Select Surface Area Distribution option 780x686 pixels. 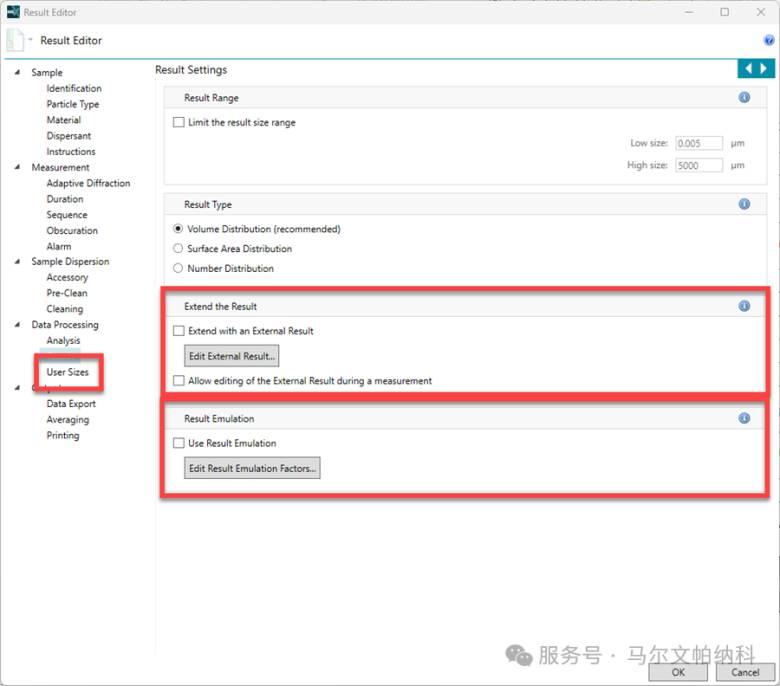pos(179,248)
